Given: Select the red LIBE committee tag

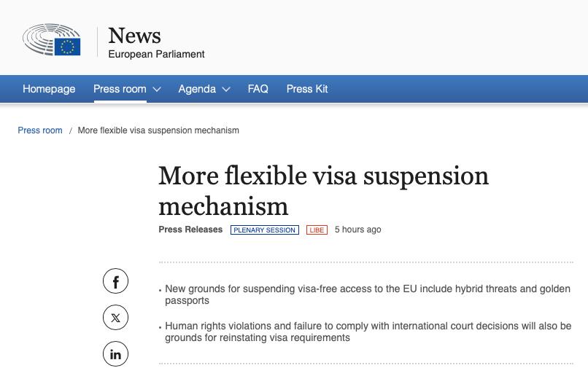Looking at the screenshot, I should [x=317, y=230].
